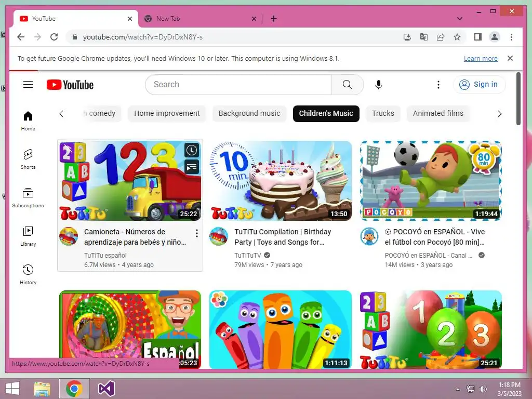Go to Home in the sidebar

[x=28, y=121]
